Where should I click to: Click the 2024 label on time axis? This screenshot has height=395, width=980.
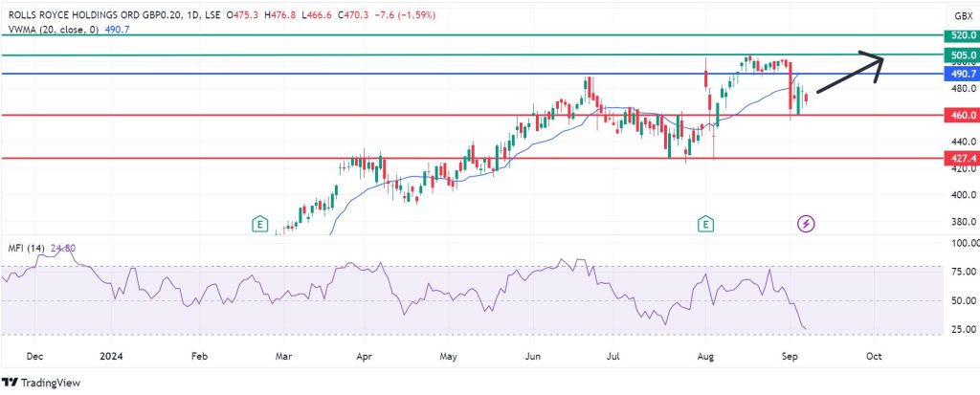click(113, 356)
